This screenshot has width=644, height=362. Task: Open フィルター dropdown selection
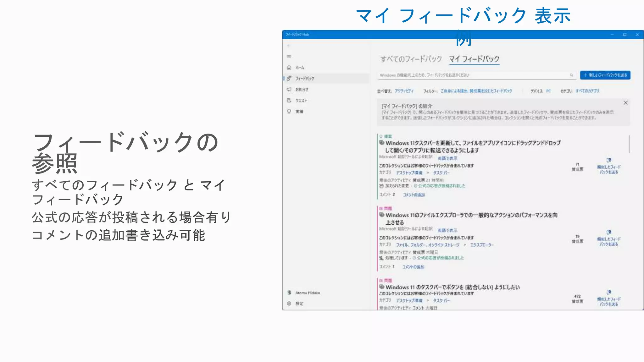pos(476,91)
